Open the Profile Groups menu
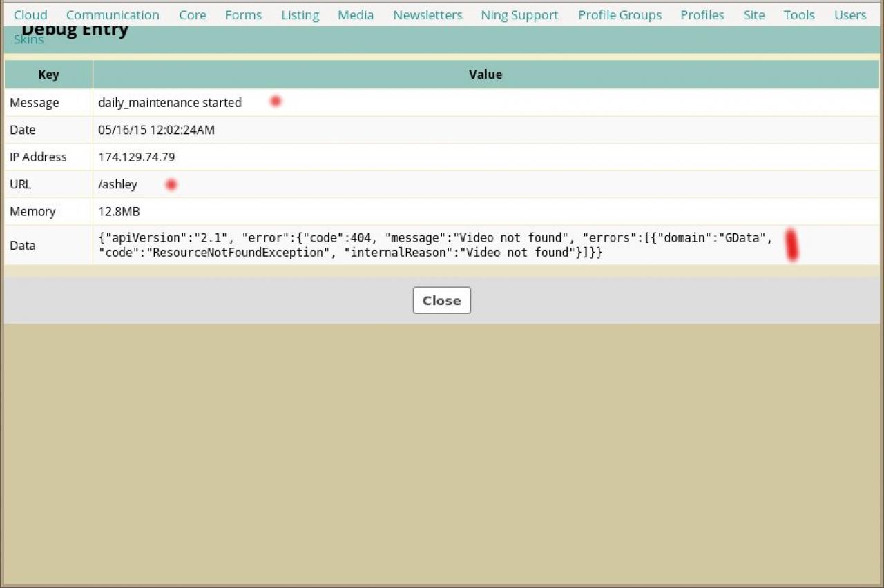 (x=619, y=15)
